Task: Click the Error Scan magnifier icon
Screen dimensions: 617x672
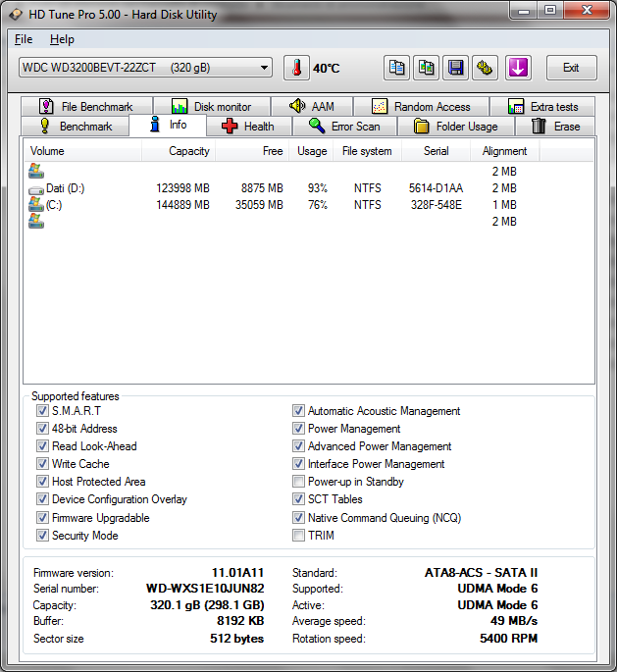Action: [x=317, y=126]
